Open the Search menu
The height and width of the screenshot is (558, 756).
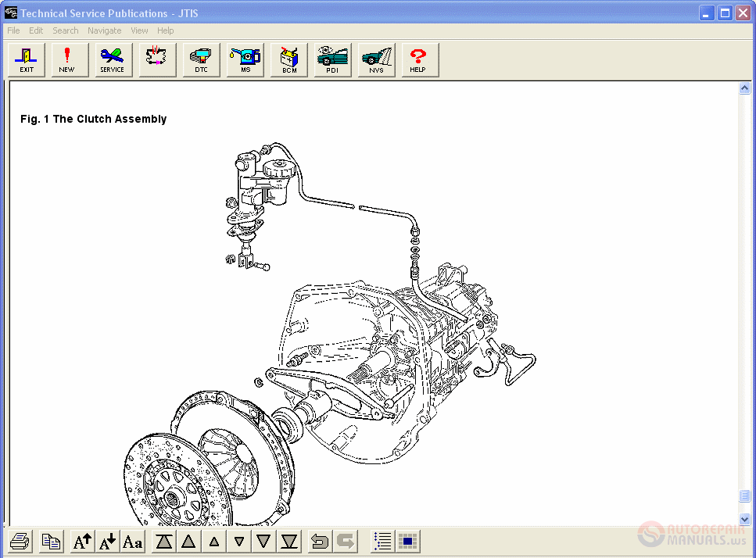pyautogui.click(x=65, y=30)
